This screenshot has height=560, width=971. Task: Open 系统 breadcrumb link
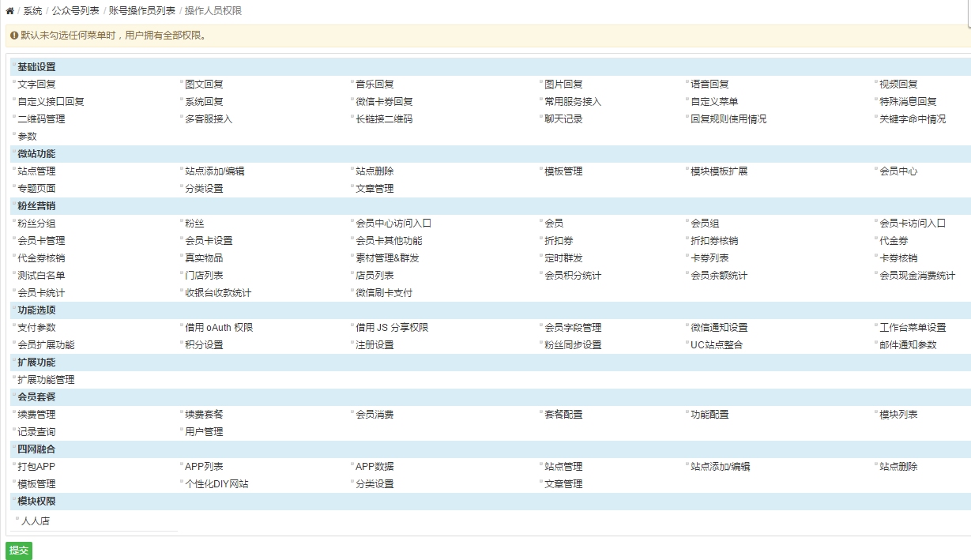tap(32, 11)
